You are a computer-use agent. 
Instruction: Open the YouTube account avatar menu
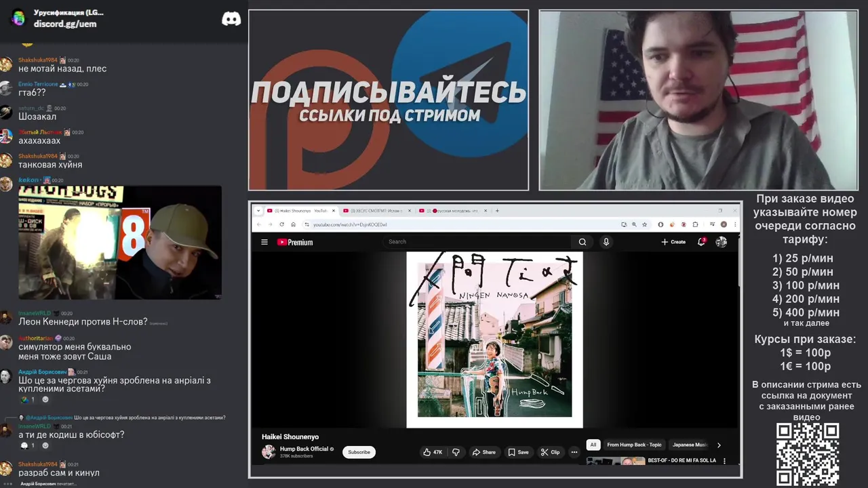tap(721, 242)
